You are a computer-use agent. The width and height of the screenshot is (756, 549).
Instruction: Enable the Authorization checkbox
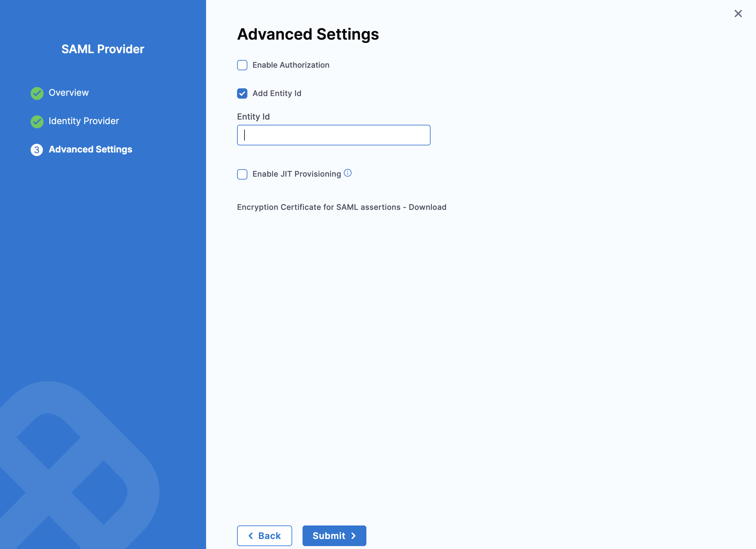242,65
